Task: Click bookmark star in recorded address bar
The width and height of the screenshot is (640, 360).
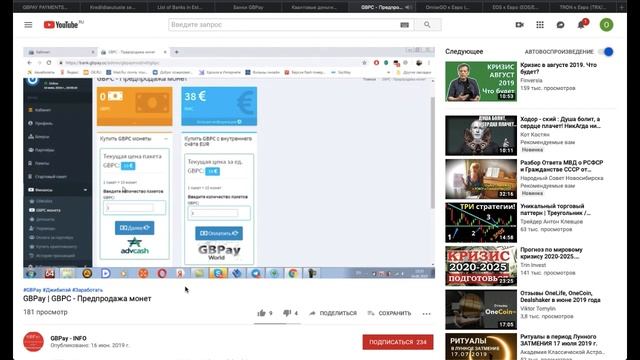Action: tap(364, 63)
